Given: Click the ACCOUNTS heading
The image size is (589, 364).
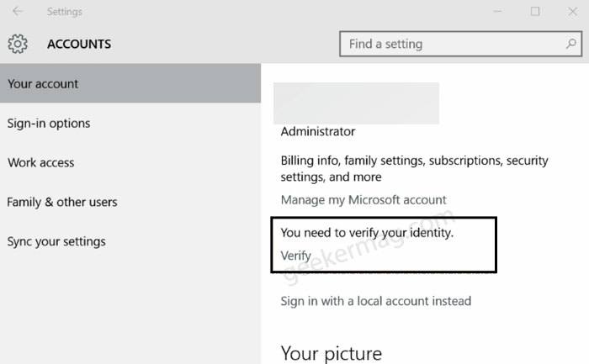Looking at the screenshot, I should (79, 44).
